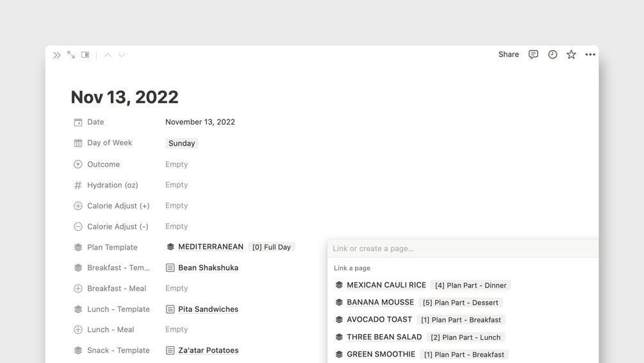This screenshot has width=644, height=363.
Task: Switch to side peek layout icon
Action: [85, 55]
